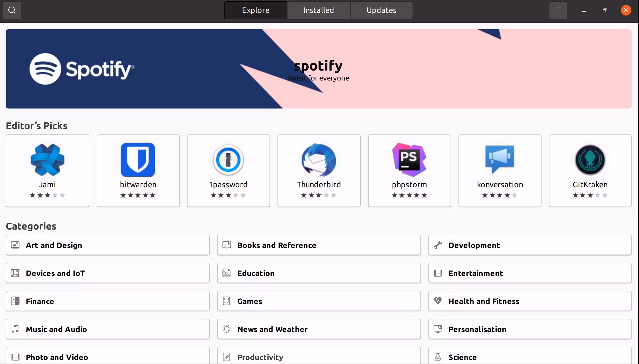Open the Art and Design category
This screenshot has width=639, height=364.
(x=108, y=245)
